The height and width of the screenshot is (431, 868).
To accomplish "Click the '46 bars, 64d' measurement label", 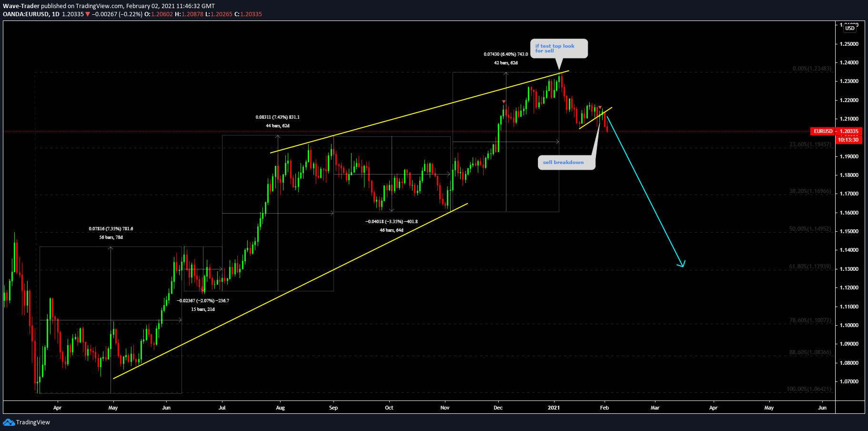I will [x=392, y=230].
